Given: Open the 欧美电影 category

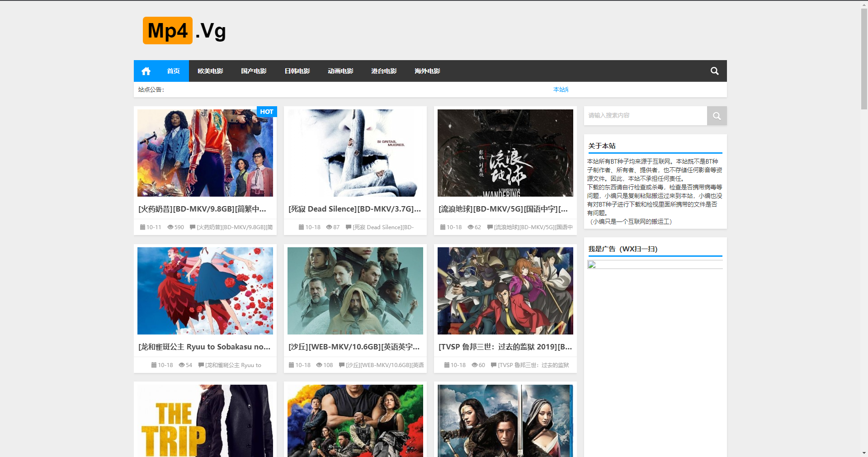Looking at the screenshot, I should (x=210, y=71).
